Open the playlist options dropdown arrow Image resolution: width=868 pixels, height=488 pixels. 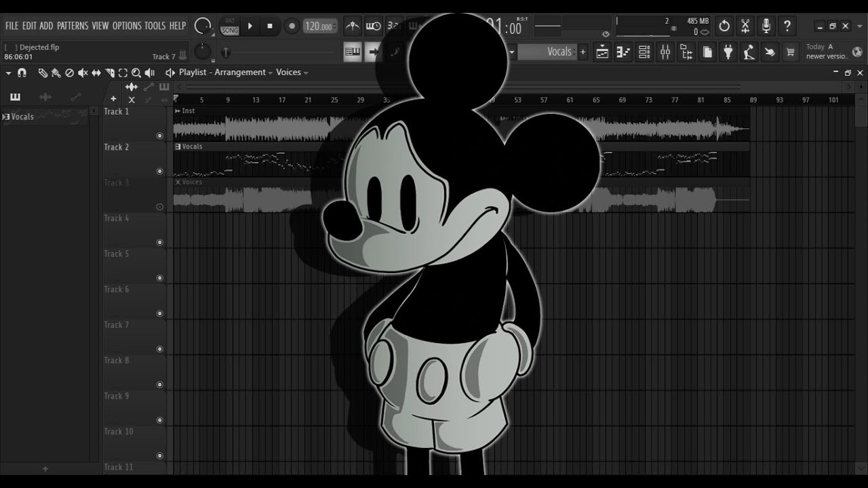click(x=8, y=73)
